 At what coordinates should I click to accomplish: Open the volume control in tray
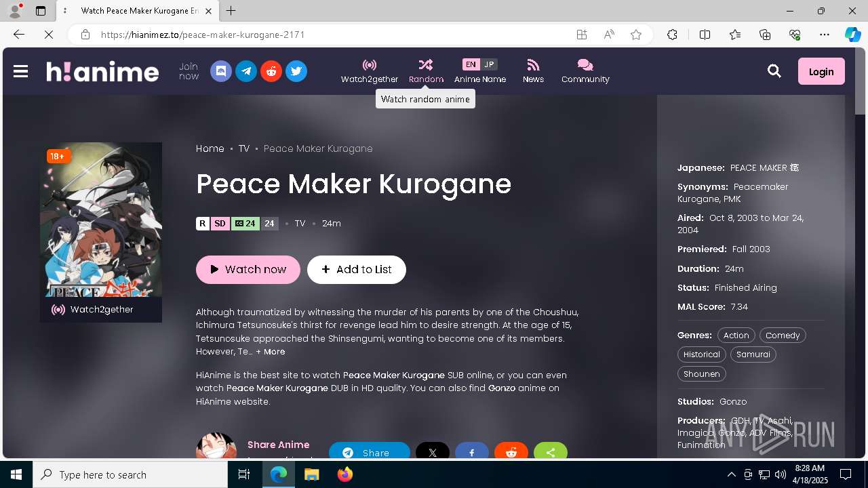(x=781, y=474)
